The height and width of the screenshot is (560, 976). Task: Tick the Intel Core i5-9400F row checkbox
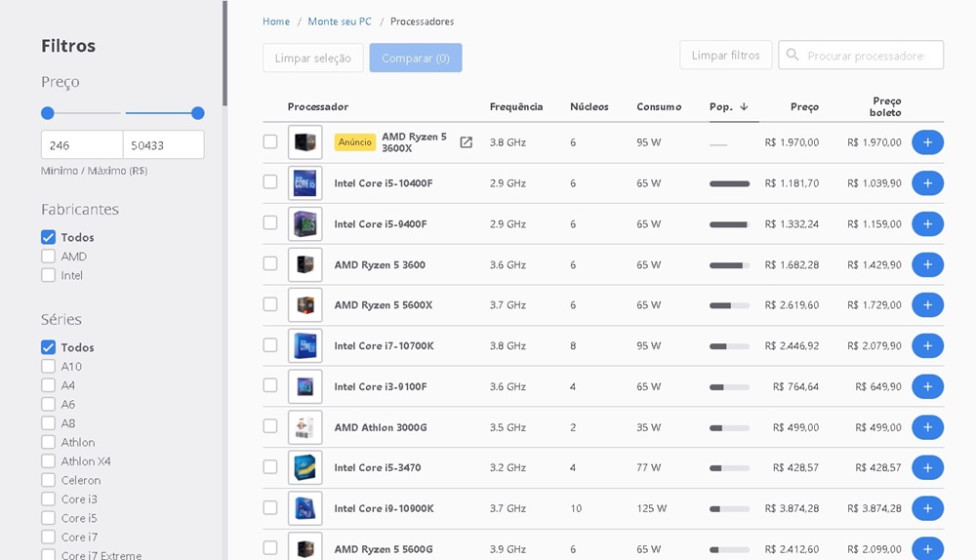pos(270,222)
